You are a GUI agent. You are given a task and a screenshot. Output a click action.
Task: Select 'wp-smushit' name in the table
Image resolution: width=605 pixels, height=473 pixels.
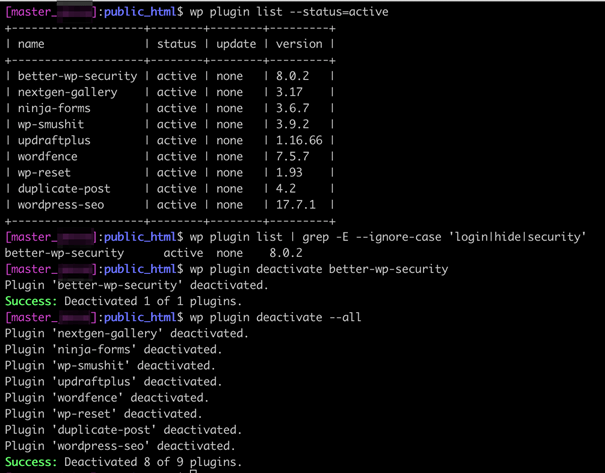coord(51,124)
